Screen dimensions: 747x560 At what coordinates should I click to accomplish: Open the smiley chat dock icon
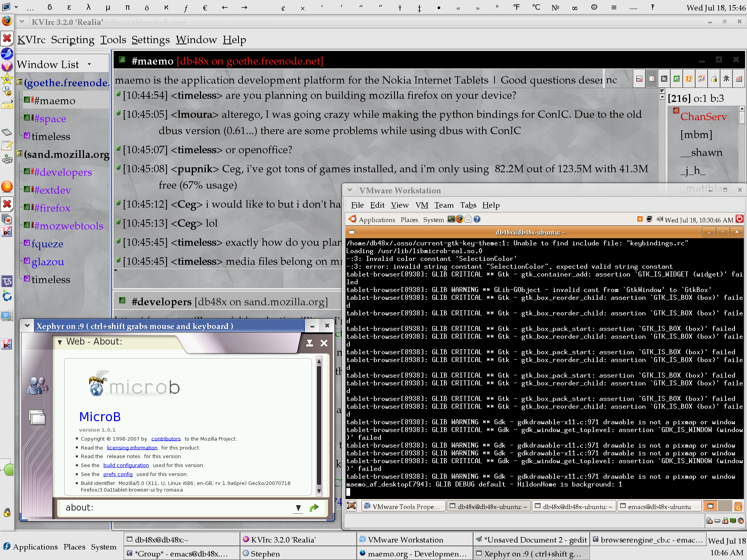click(7, 92)
